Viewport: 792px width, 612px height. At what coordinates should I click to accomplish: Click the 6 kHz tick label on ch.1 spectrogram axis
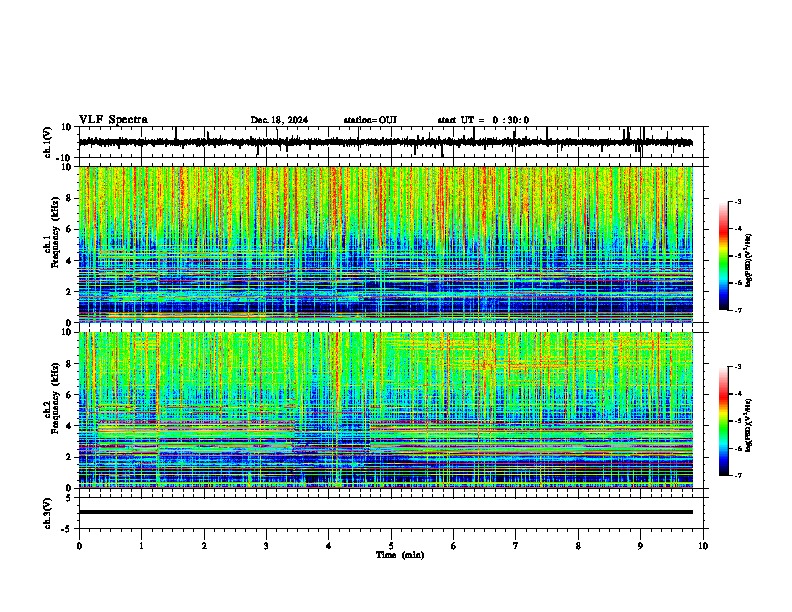coord(69,229)
